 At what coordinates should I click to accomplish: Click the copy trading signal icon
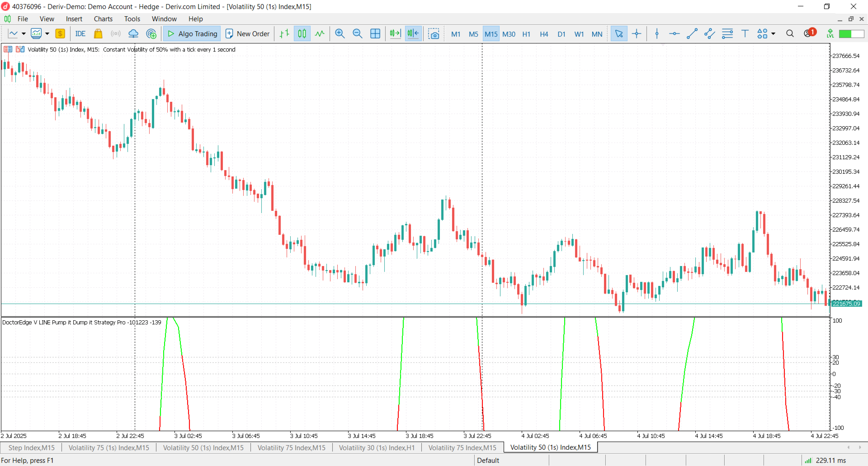(x=151, y=34)
